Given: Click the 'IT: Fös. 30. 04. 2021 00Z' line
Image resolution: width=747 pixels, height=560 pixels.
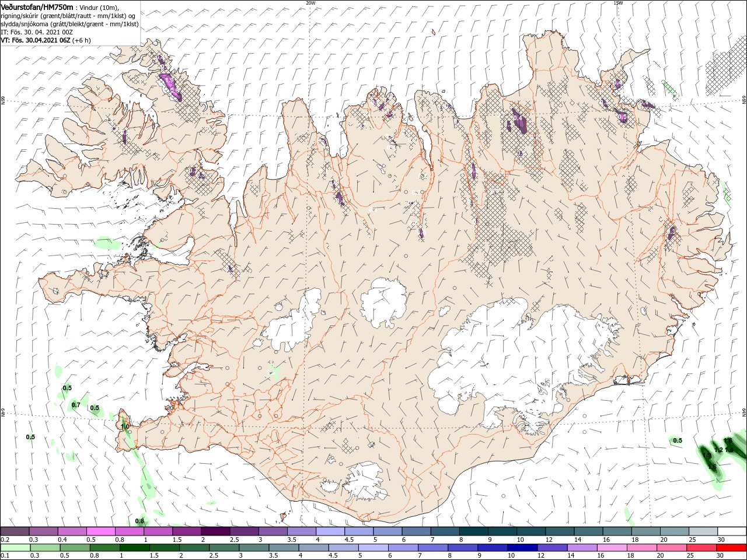Looking at the screenshot, I should click(x=37, y=32).
